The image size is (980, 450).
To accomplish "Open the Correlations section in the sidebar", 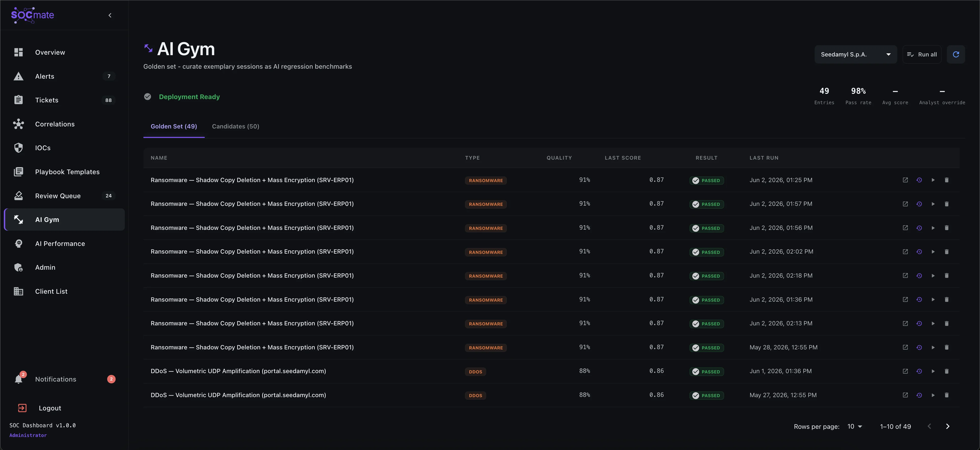I will (64, 124).
